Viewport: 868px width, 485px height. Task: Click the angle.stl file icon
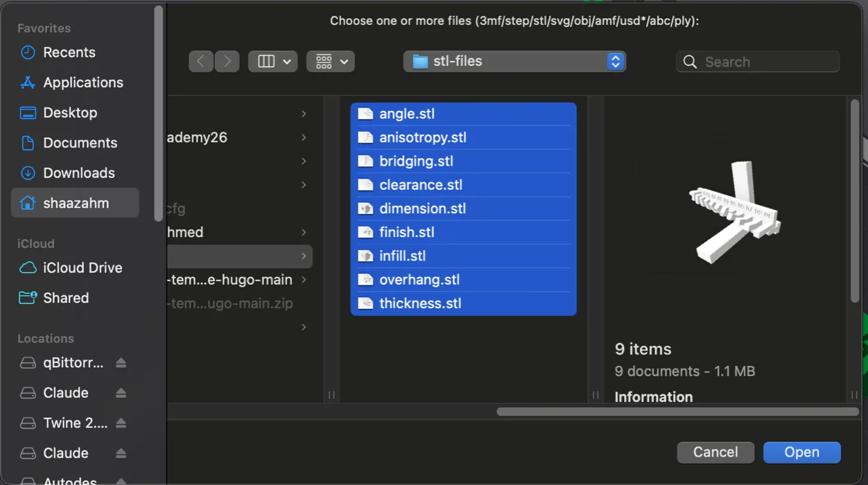pos(365,114)
